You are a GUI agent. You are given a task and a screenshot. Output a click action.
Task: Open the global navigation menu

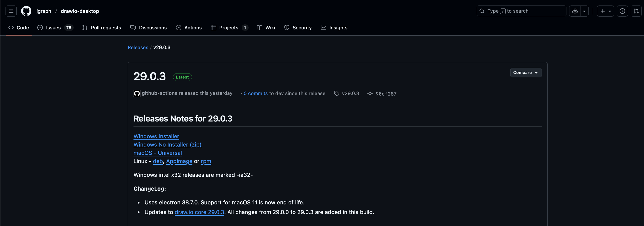click(x=11, y=11)
